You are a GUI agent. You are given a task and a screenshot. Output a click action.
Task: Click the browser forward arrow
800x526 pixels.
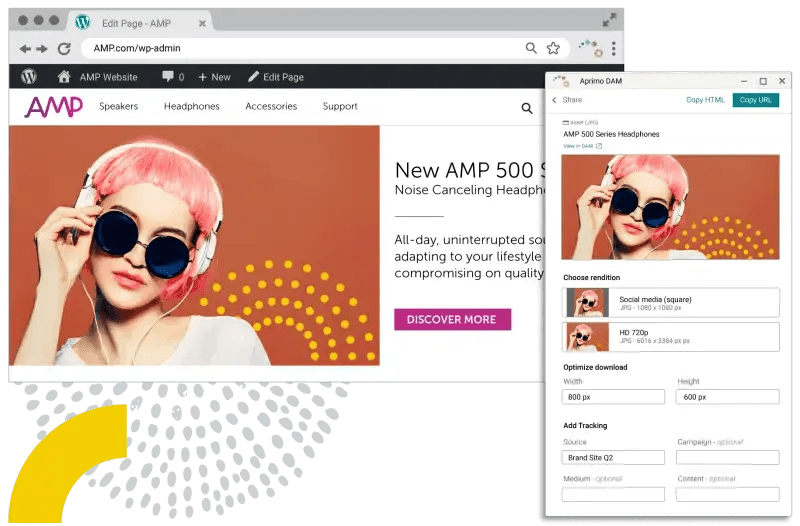42,49
